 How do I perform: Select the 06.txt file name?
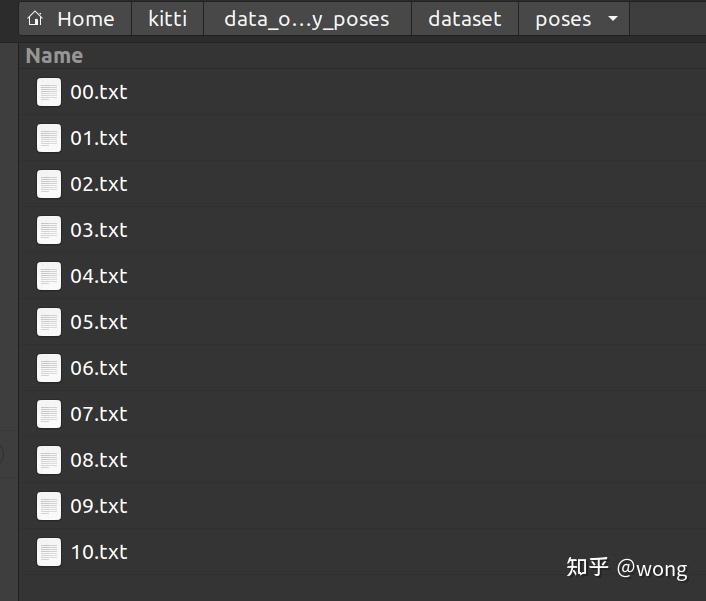click(x=99, y=368)
